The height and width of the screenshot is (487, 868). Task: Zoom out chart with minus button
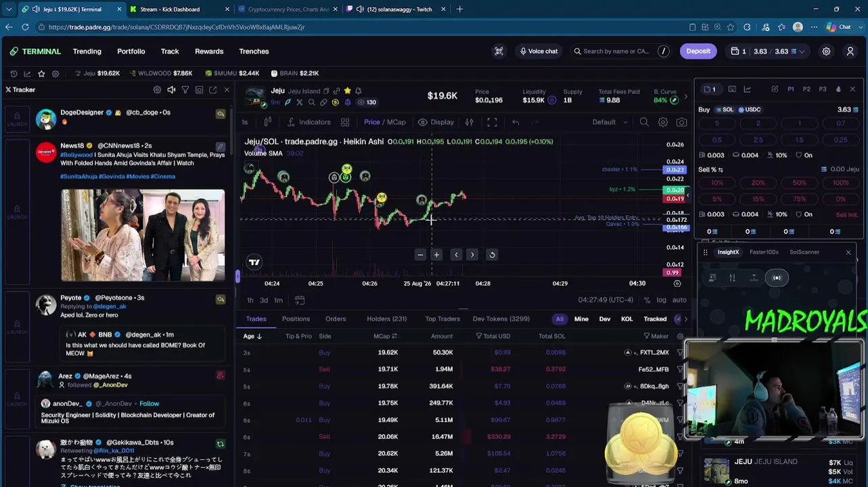(x=420, y=255)
